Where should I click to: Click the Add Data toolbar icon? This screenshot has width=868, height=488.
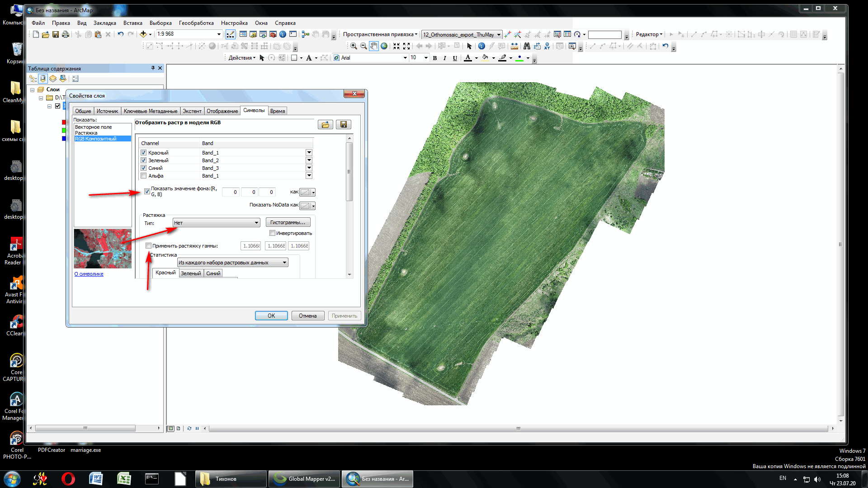pyautogui.click(x=143, y=34)
